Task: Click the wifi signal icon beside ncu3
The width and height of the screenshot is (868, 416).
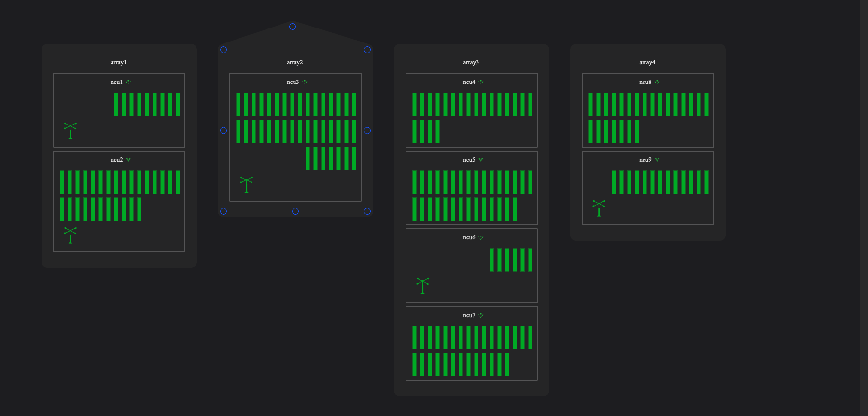Action: [x=305, y=83]
